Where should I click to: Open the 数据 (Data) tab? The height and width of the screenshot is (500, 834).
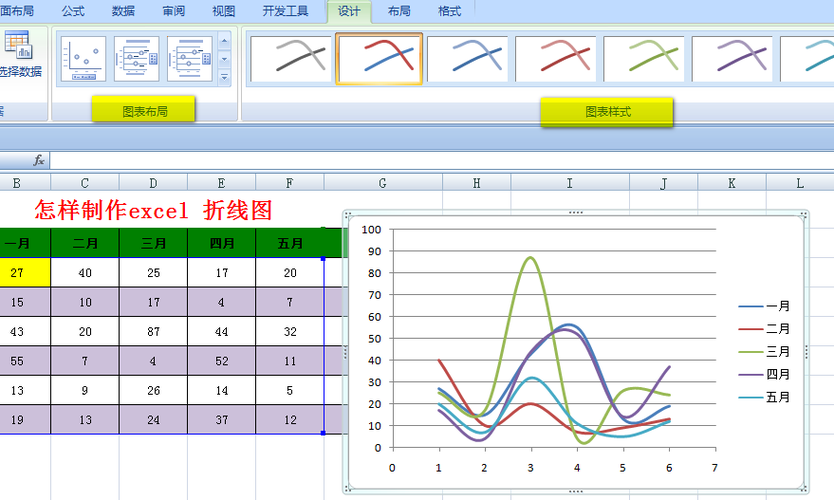123,11
